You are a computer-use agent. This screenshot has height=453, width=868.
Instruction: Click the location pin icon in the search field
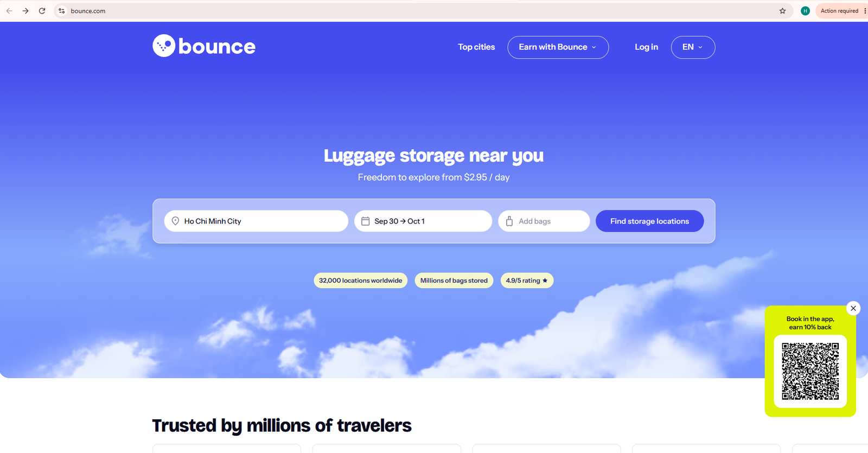pyautogui.click(x=175, y=221)
